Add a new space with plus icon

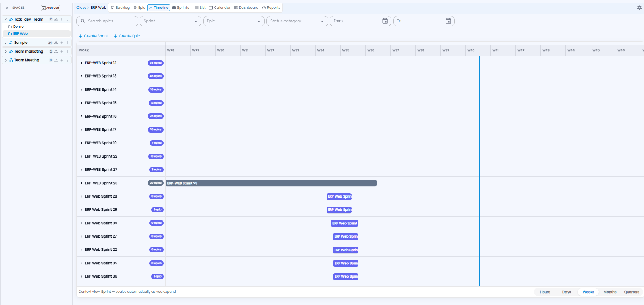pyautogui.click(x=66, y=8)
